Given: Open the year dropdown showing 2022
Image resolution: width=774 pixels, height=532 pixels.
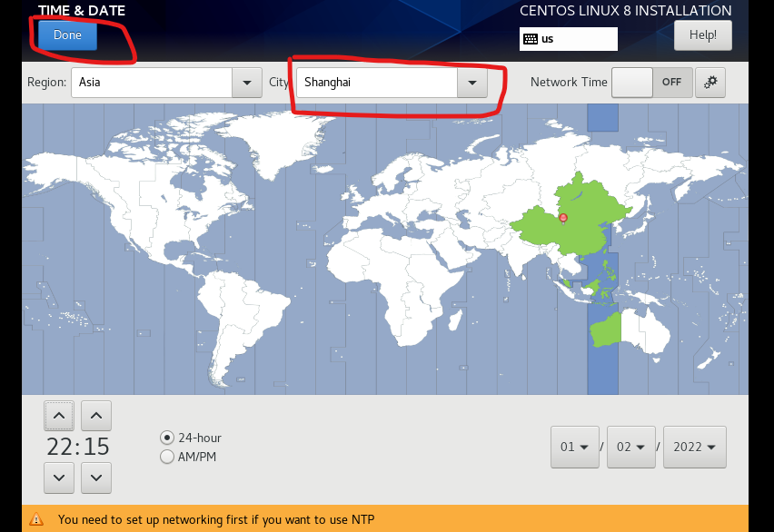Looking at the screenshot, I should 695,448.
